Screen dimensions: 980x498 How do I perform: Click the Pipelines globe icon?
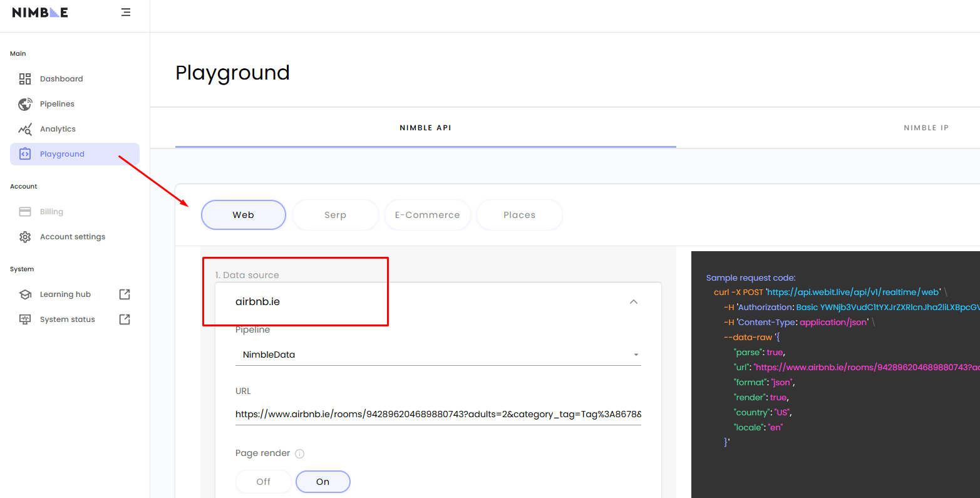(x=25, y=104)
